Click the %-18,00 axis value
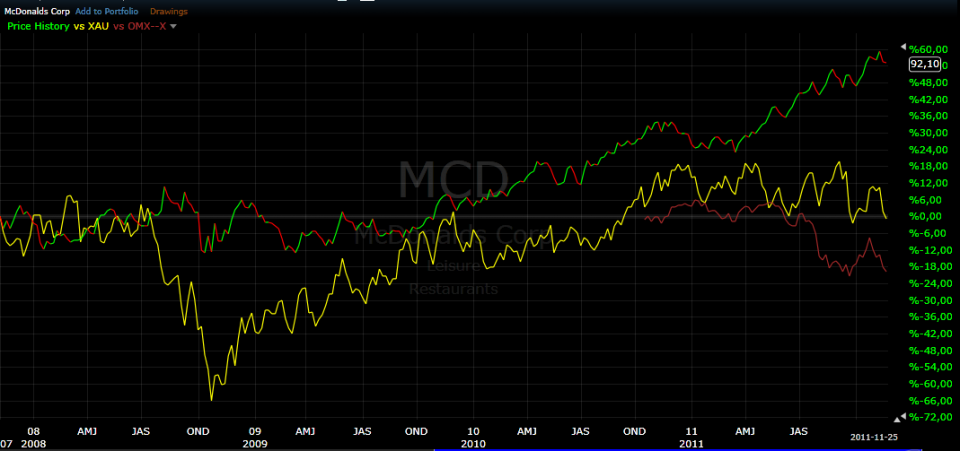The image size is (960, 451). coord(932,266)
